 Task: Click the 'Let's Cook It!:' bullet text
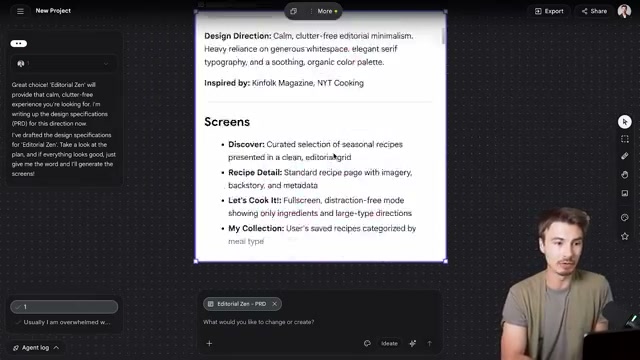320,207
